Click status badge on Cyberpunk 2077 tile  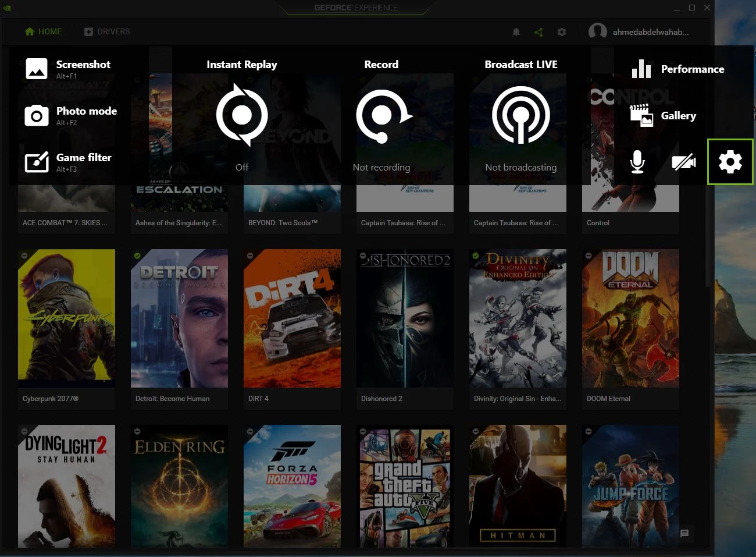(24, 256)
